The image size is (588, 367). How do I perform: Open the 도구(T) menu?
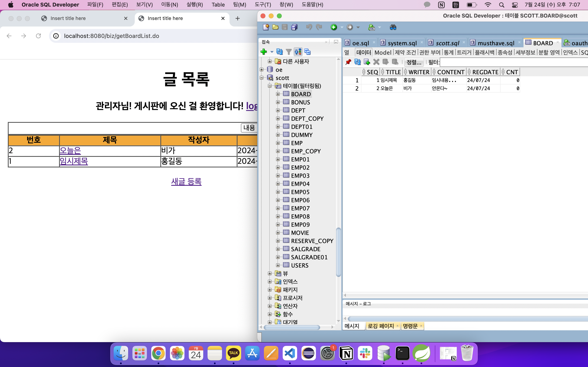click(263, 5)
